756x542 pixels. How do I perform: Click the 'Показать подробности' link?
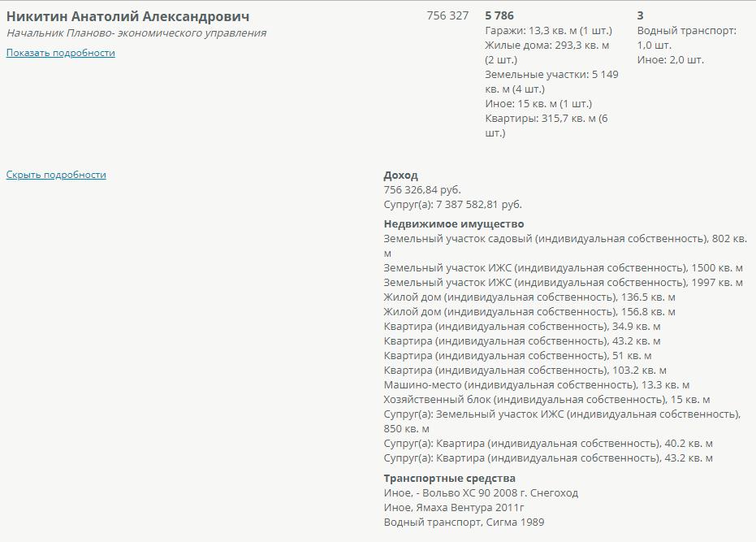(x=61, y=53)
